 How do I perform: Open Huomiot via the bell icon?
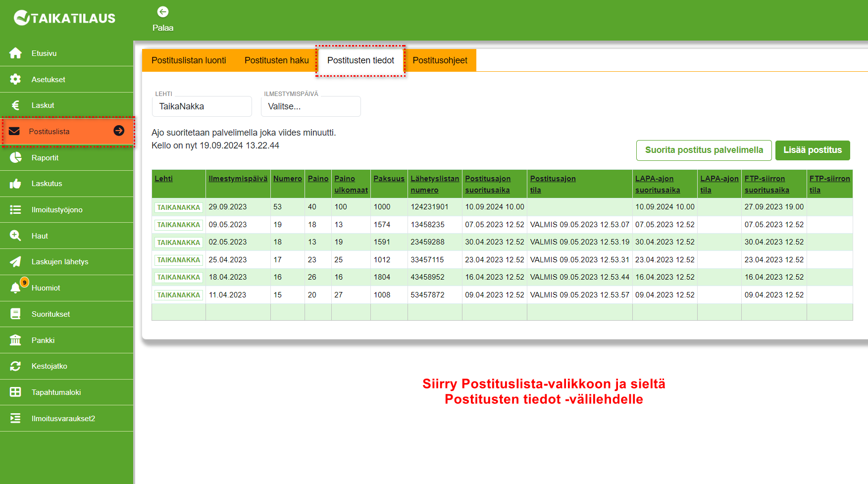click(15, 288)
